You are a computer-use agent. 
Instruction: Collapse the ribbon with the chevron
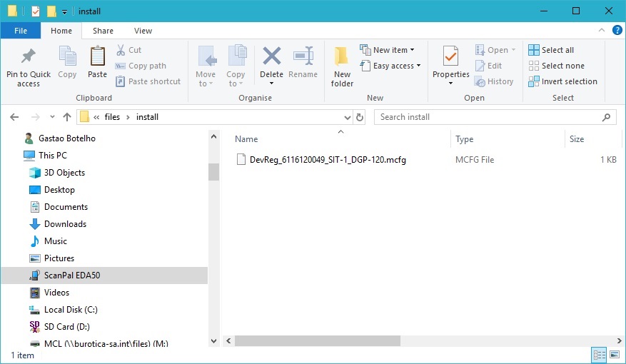click(602, 31)
